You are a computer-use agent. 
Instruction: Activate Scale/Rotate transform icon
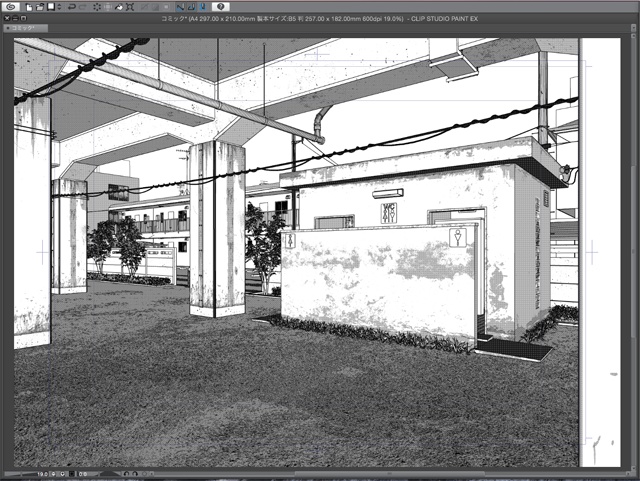point(130,7)
